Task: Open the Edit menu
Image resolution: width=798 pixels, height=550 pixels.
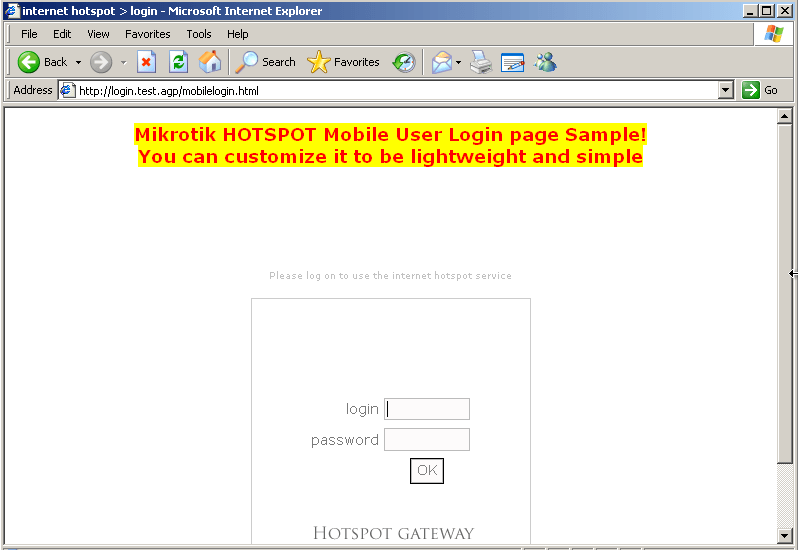Action: coord(62,34)
